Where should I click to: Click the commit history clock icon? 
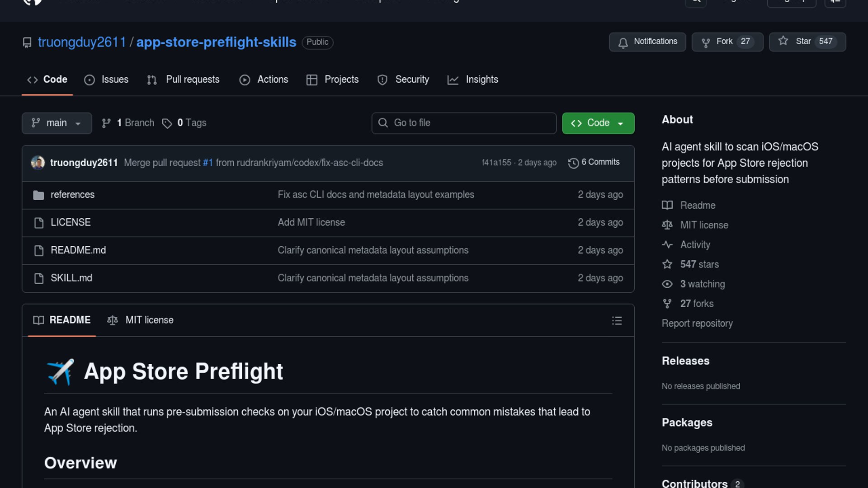click(x=573, y=163)
